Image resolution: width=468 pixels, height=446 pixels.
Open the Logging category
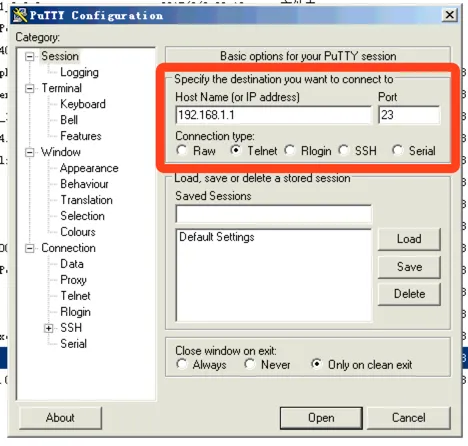79,72
